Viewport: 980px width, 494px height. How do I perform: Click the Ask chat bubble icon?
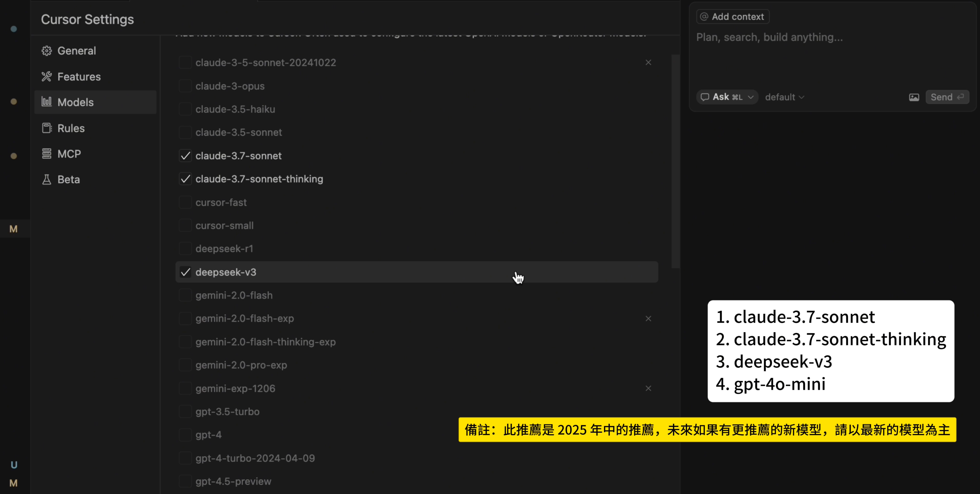[705, 97]
